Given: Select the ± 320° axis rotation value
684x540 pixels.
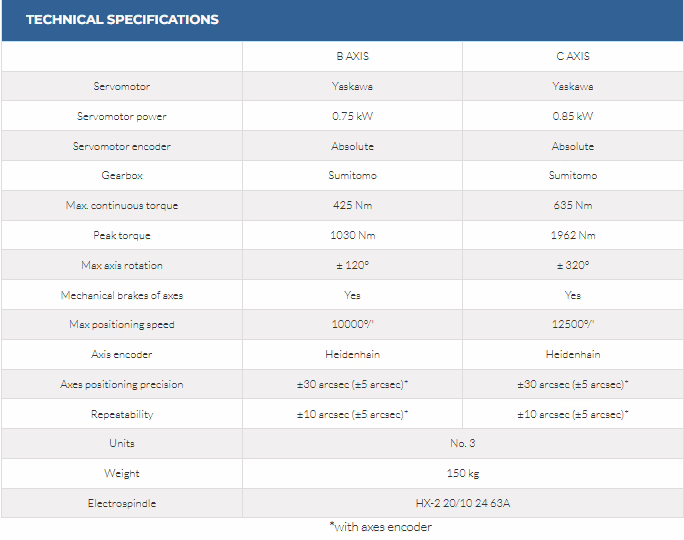Looking at the screenshot, I should (573, 266).
